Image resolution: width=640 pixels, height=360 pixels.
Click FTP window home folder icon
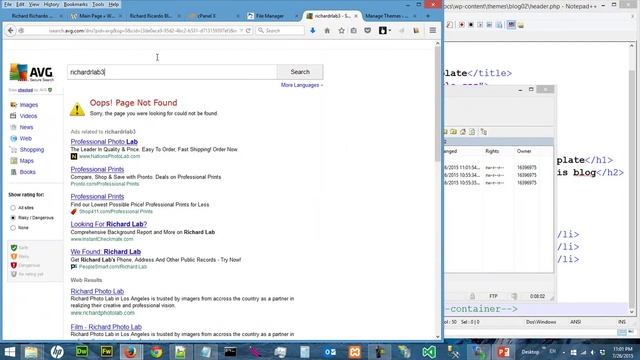point(463,132)
